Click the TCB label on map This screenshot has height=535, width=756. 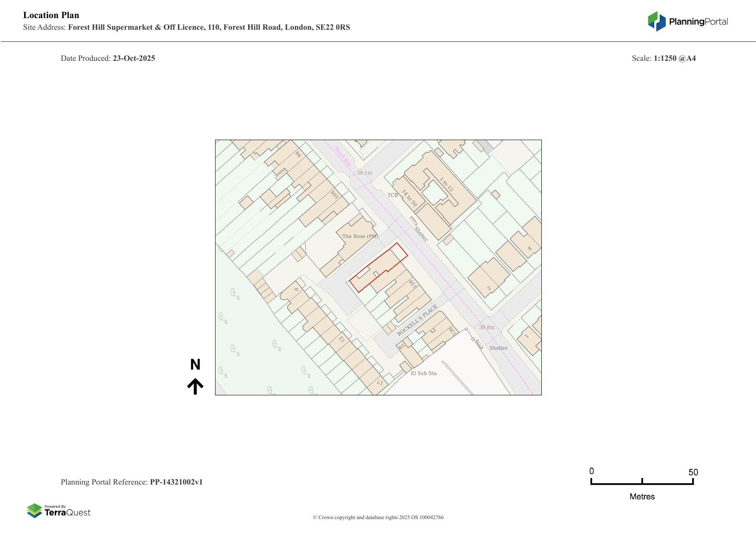coord(393,195)
